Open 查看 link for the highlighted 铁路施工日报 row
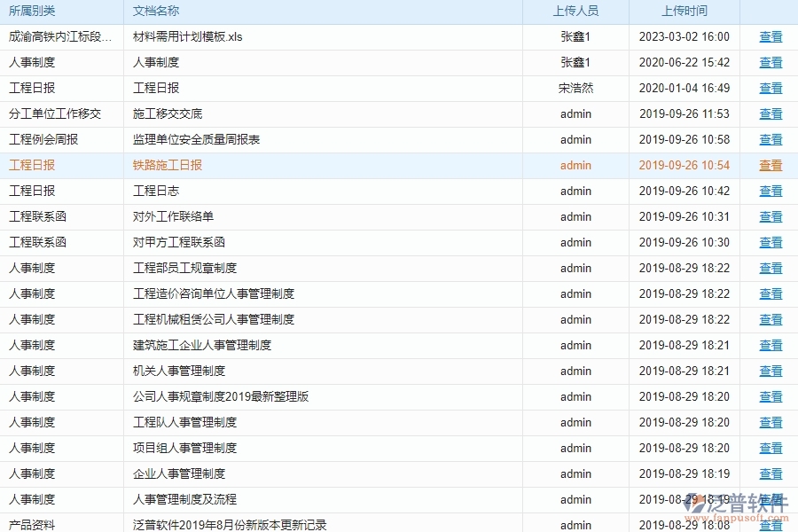The width and height of the screenshot is (798, 532). click(x=770, y=165)
